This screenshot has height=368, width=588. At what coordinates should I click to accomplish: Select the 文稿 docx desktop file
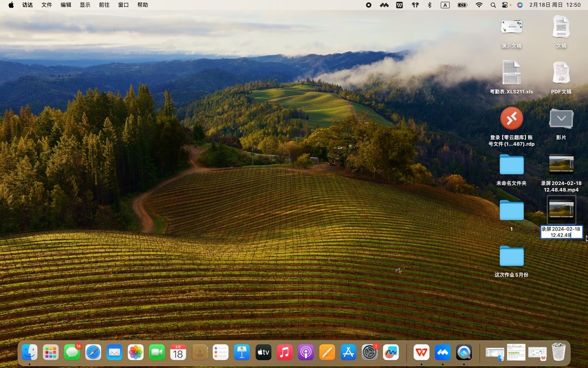click(x=561, y=27)
